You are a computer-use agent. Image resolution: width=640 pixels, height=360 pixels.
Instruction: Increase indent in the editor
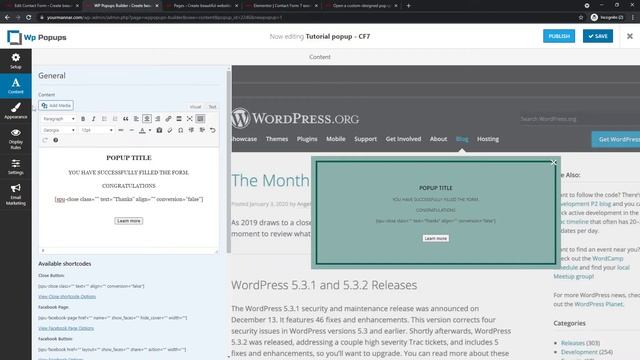click(x=202, y=130)
